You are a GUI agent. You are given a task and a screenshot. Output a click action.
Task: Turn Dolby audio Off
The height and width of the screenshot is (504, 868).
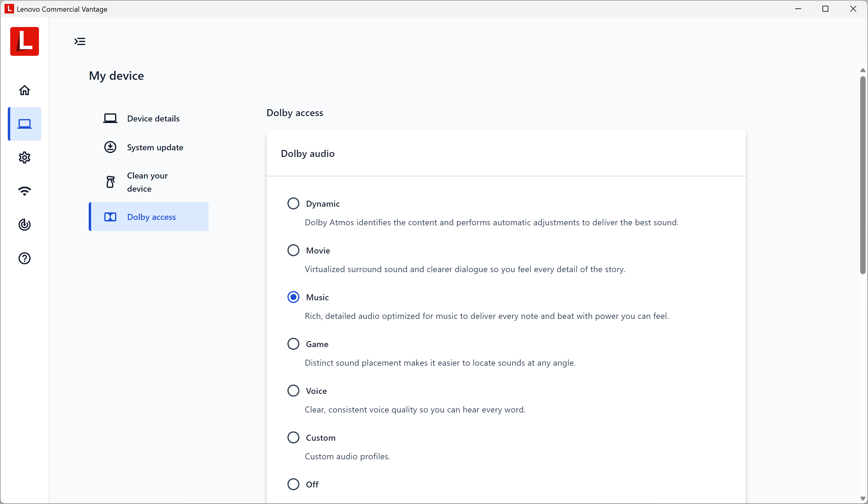point(293,484)
